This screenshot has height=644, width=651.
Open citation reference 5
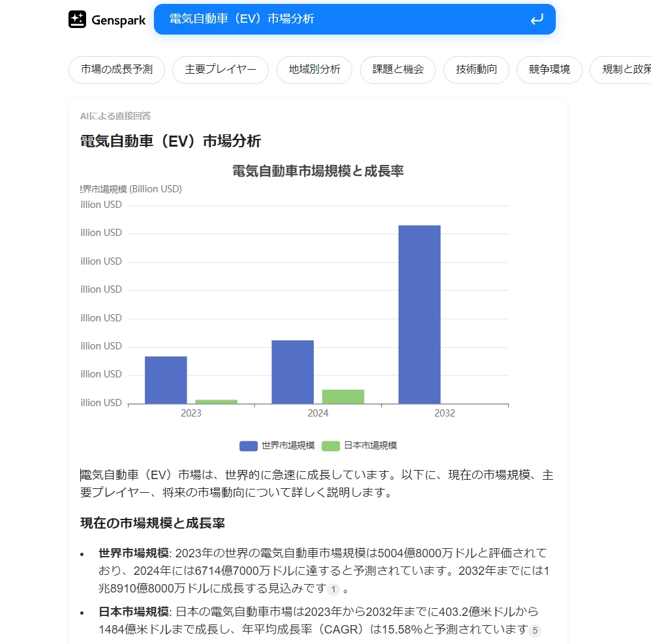[535, 631]
